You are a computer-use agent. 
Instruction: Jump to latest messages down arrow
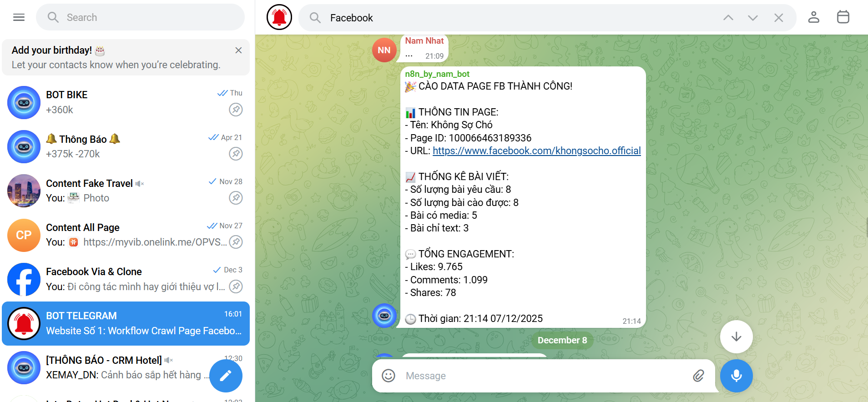736,337
